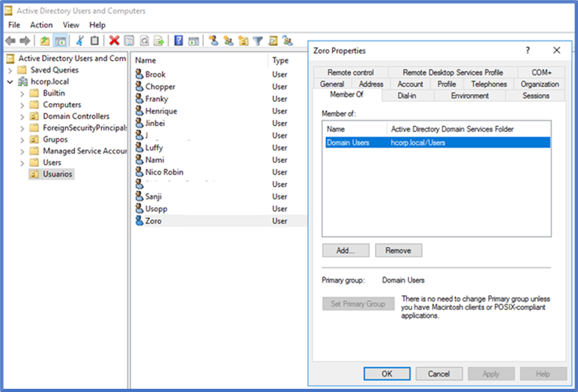
Task: Click the Up one level folder icon
Action: [45, 41]
